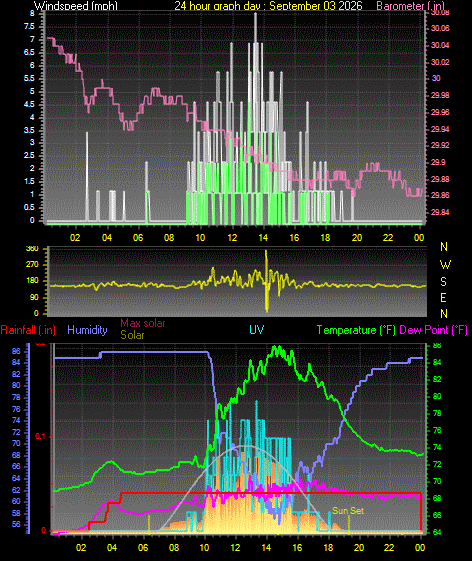Click the W wind direction label

click(x=445, y=265)
